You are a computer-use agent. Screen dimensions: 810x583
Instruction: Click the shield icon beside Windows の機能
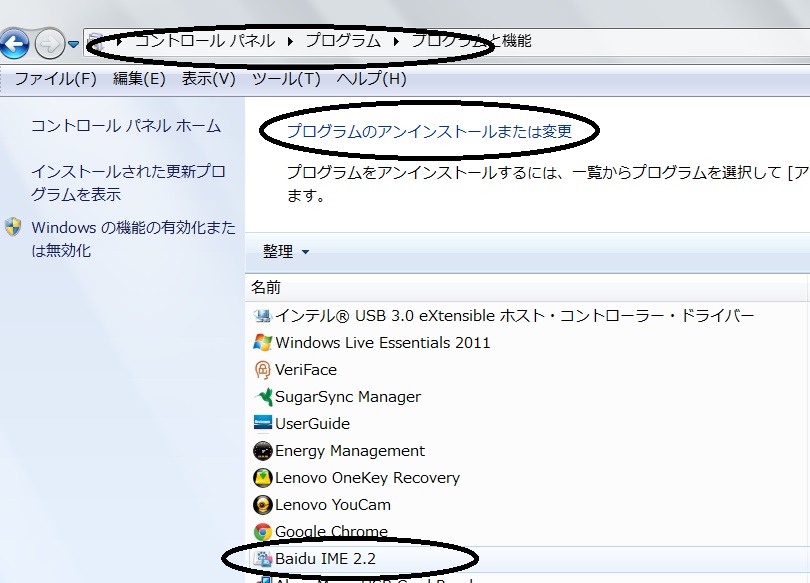pyautogui.click(x=13, y=227)
